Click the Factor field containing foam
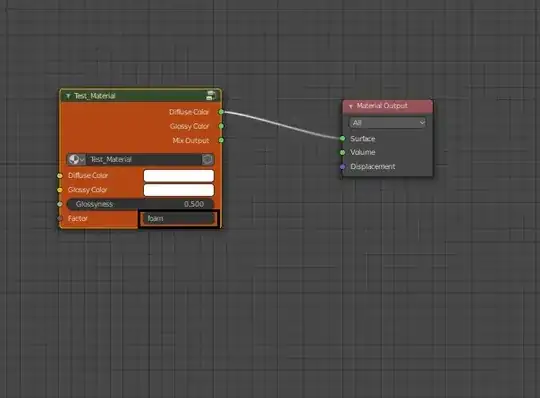The height and width of the screenshot is (398, 540). pos(178,219)
